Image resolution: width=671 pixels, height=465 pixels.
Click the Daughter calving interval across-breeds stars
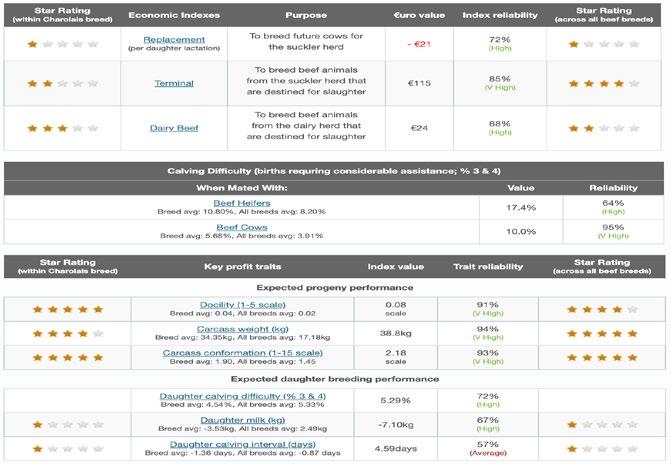click(x=602, y=449)
